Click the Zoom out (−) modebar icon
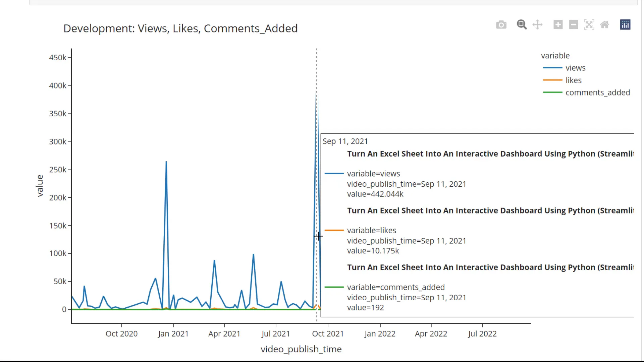The width and height of the screenshot is (644, 362). point(573,25)
